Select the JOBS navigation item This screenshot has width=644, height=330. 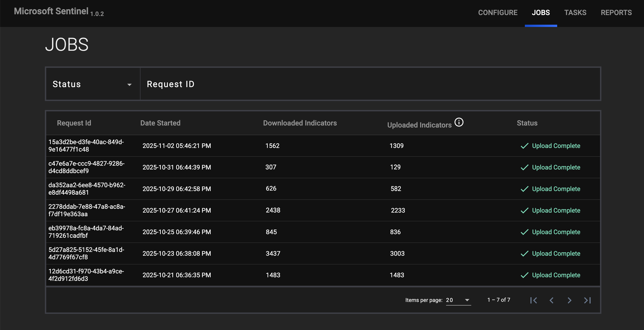coord(541,13)
